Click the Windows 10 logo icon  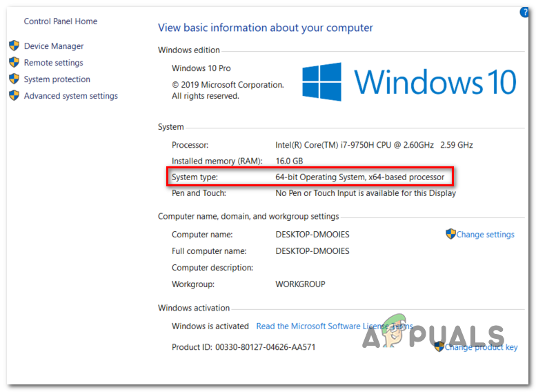click(x=321, y=81)
